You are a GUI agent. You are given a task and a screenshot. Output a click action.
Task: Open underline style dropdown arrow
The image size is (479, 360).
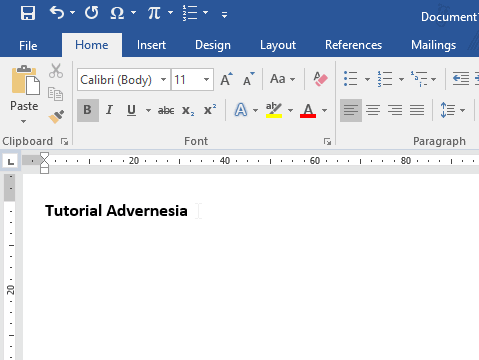148,110
